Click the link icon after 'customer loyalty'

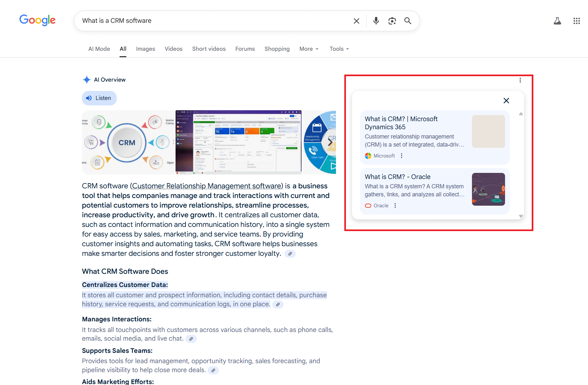[x=290, y=254]
